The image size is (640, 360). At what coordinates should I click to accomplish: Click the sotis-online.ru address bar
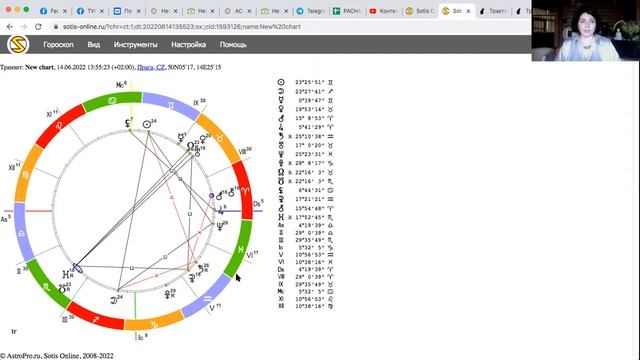coord(182,27)
